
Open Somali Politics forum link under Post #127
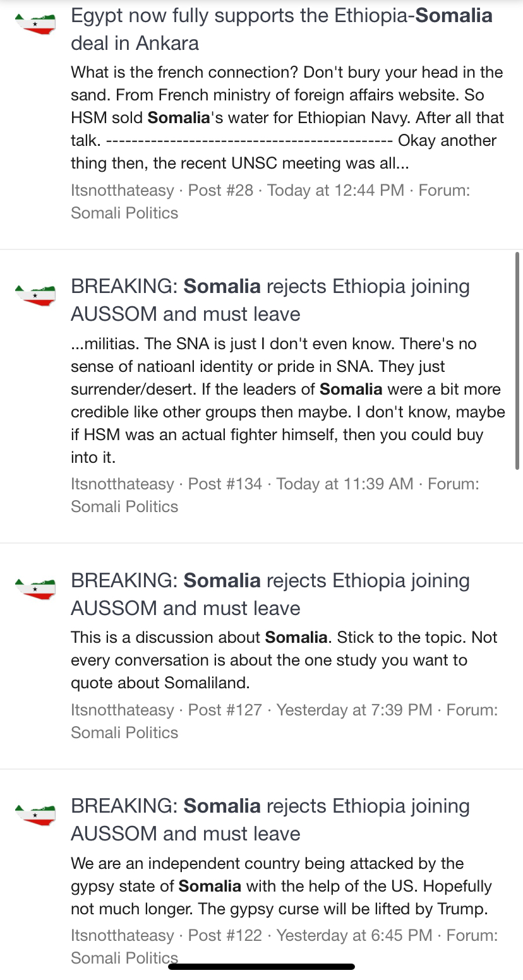pyautogui.click(x=124, y=732)
